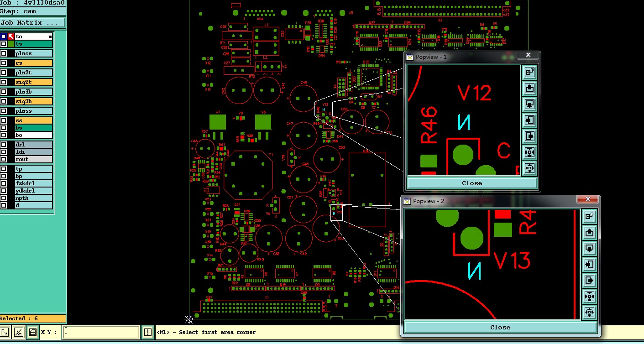Select the 'ldi' layer name
Screen dimensions: 644x344
33,152
